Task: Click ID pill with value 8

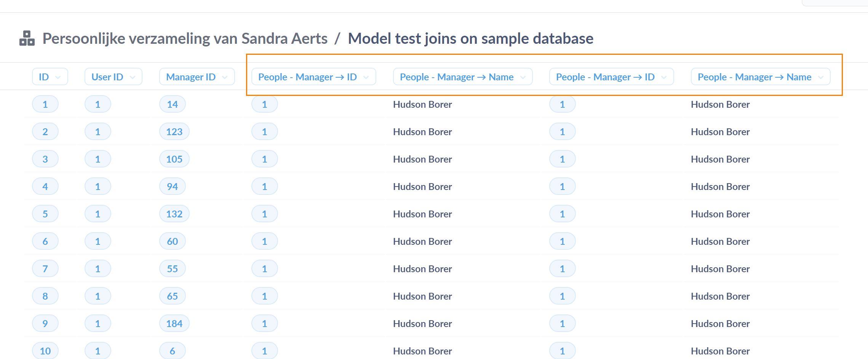Action: [x=45, y=296]
